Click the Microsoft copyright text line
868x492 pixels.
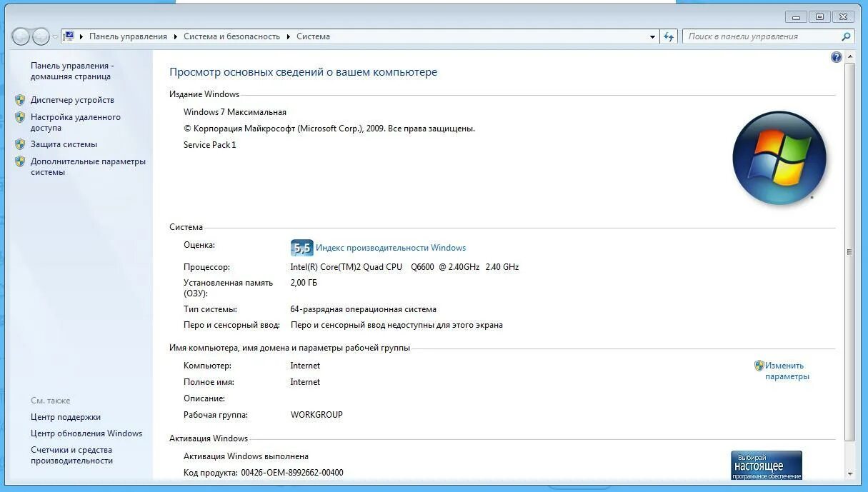[329, 129]
